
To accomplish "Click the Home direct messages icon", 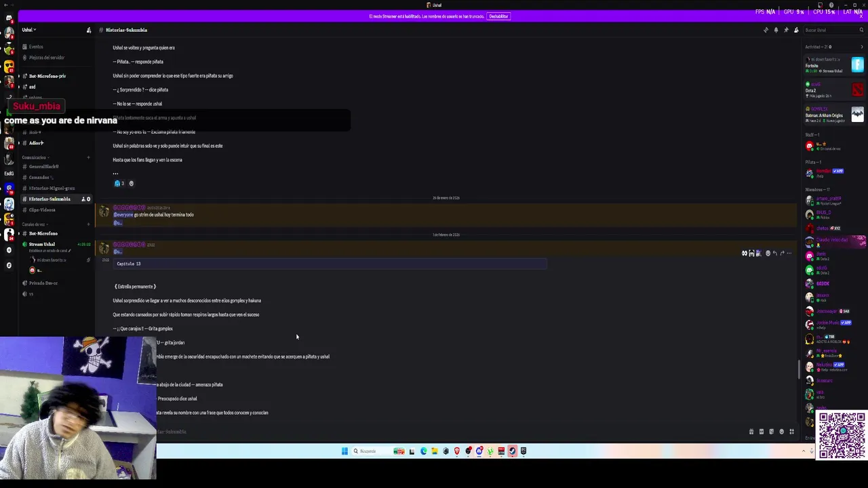I will coord(9,18).
